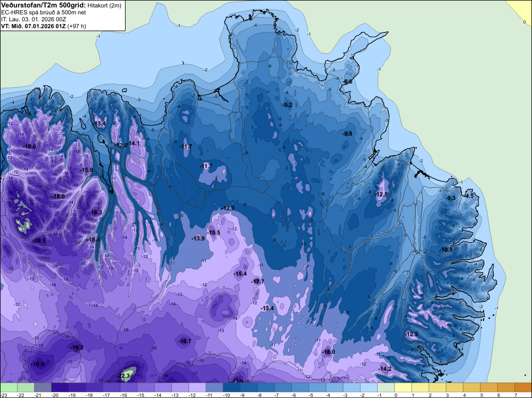Click the -18.7 temperature label
532x398 pixels.
tap(185, 342)
